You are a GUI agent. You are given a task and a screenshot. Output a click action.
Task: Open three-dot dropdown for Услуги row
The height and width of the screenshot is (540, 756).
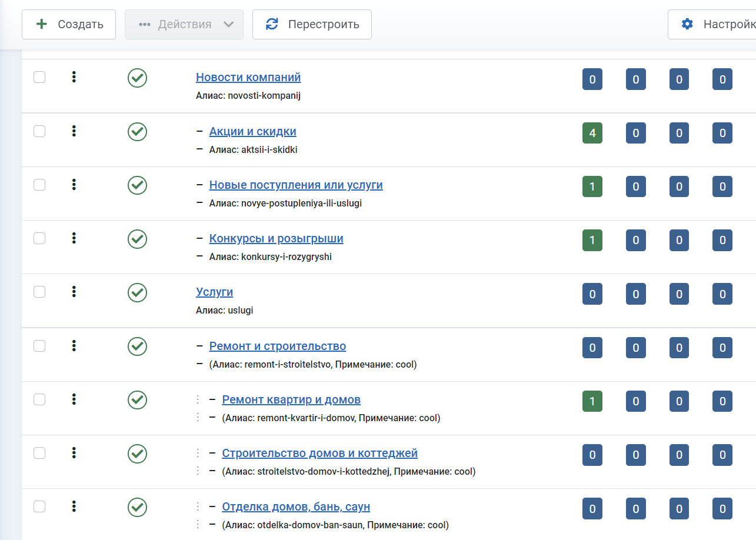coord(74,292)
